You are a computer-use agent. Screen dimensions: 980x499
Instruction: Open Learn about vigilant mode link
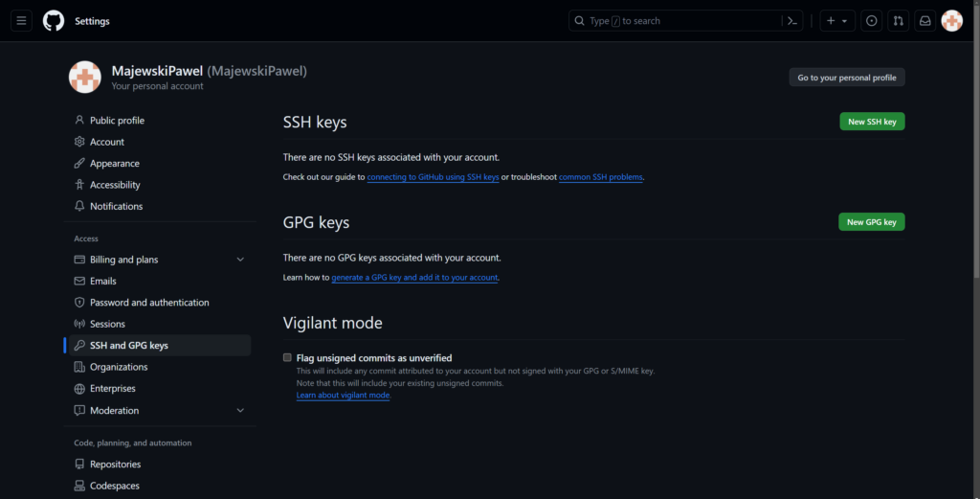343,396
